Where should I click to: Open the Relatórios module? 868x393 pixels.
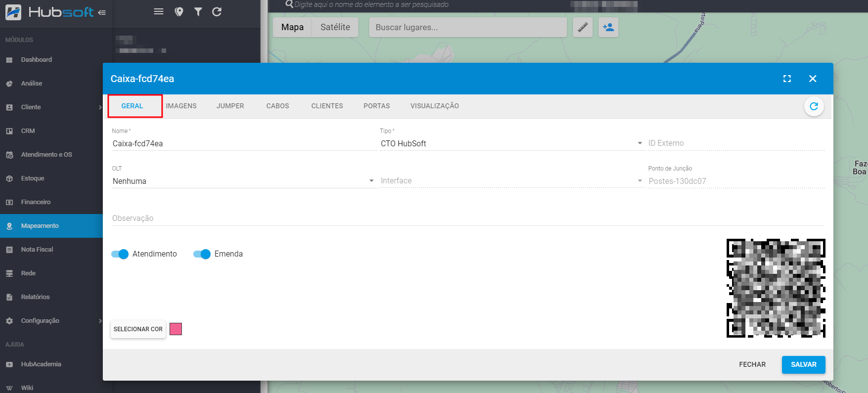pyautogui.click(x=51, y=297)
